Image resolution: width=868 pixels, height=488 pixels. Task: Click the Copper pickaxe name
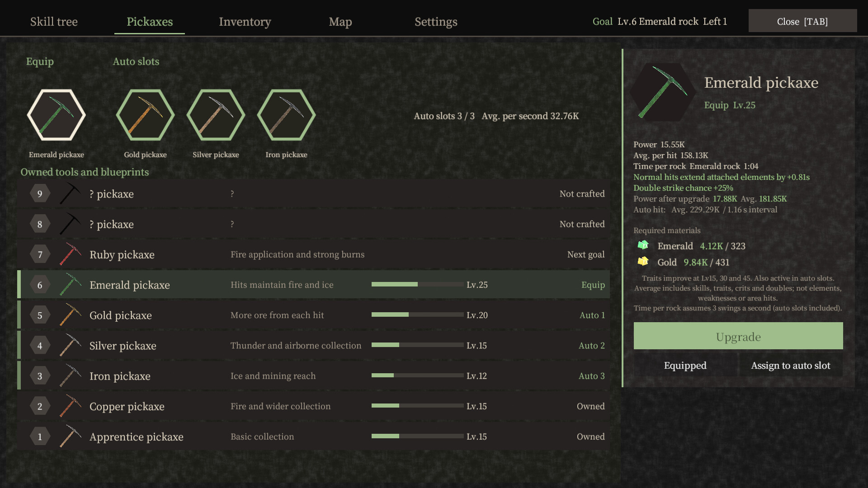[127, 407]
